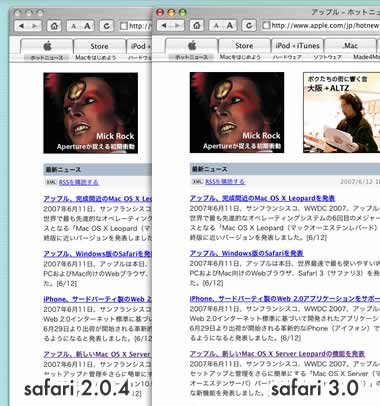Open the Mac OS X Leopard news headline link

[262, 198]
